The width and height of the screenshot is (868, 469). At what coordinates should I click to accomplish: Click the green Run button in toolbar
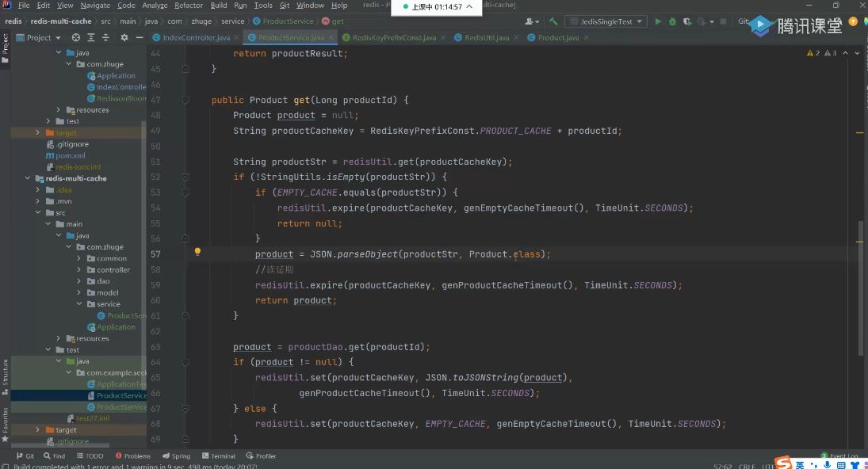click(657, 21)
